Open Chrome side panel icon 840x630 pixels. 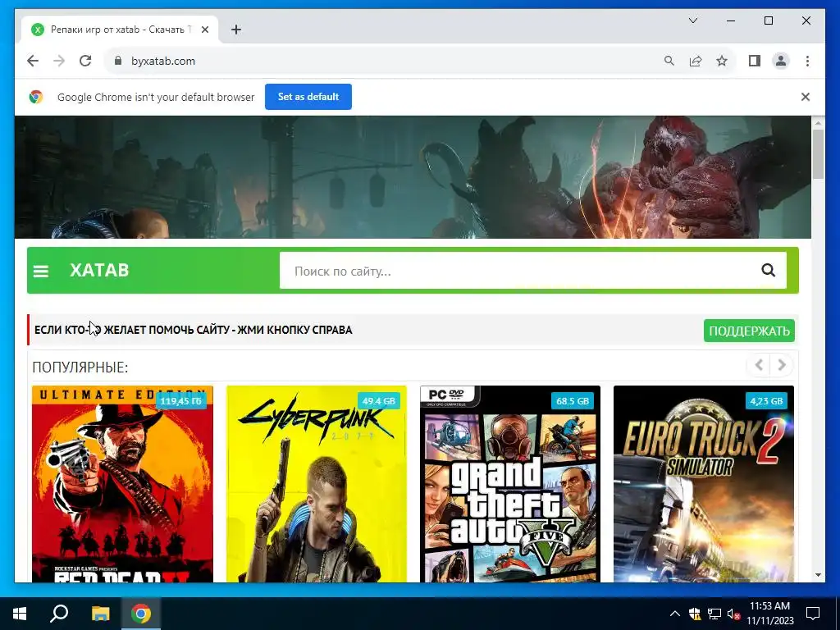point(755,61)
